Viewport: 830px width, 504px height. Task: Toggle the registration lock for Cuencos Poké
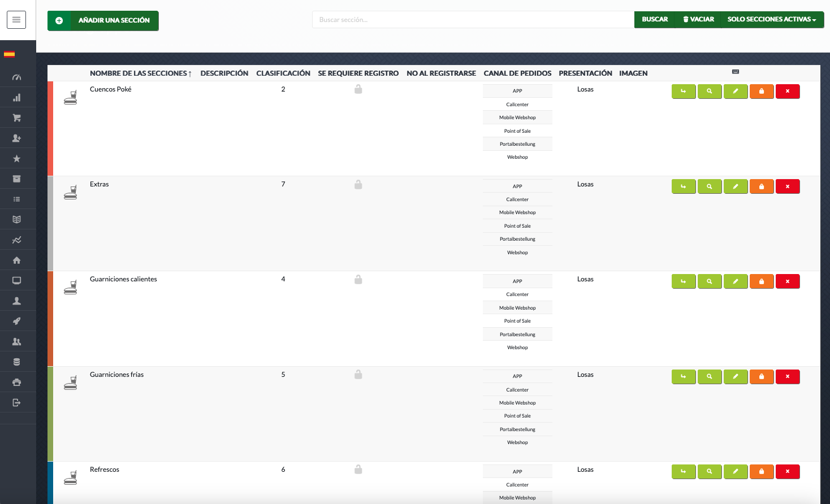tap(358, 89)
